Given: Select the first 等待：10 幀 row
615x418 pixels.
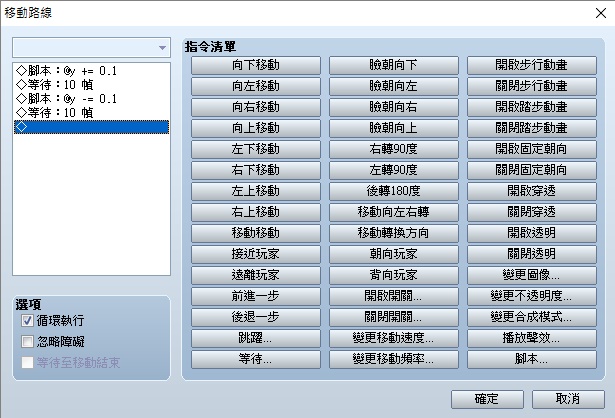Looking at the screenshot, I should click(x=91, y=85).
